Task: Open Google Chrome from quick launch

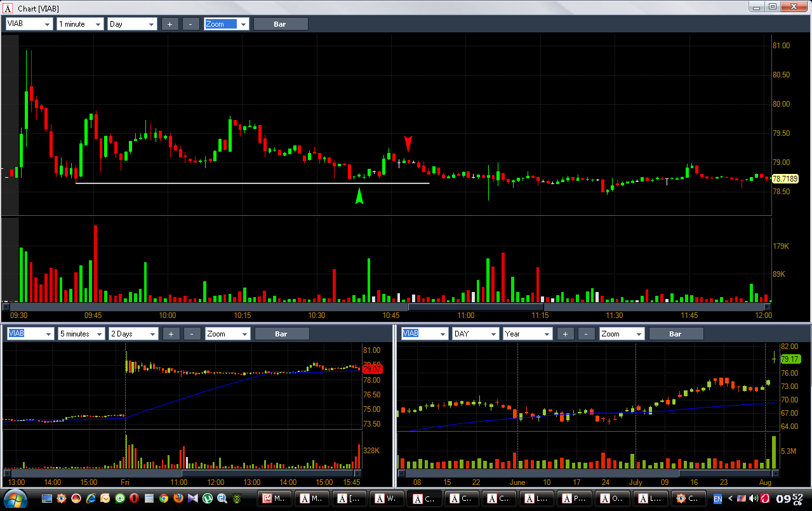Action: (x=164, y=498)
